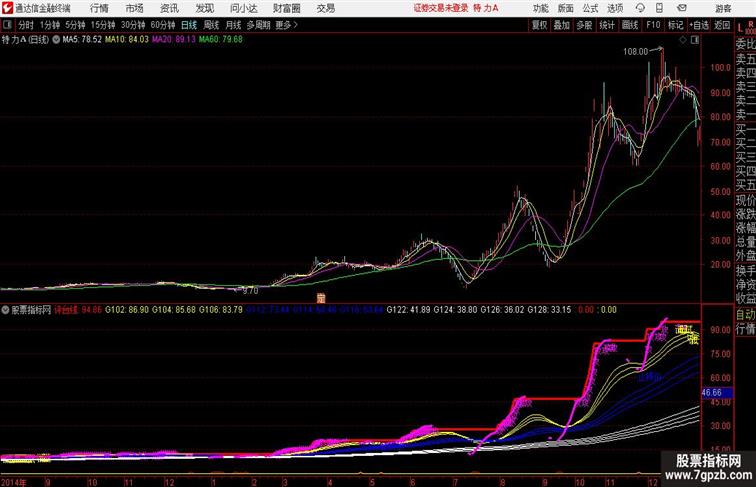Click the 统计 statistics button
The width and height of the screenshot is (756, 487).
(x=607, y=25)
